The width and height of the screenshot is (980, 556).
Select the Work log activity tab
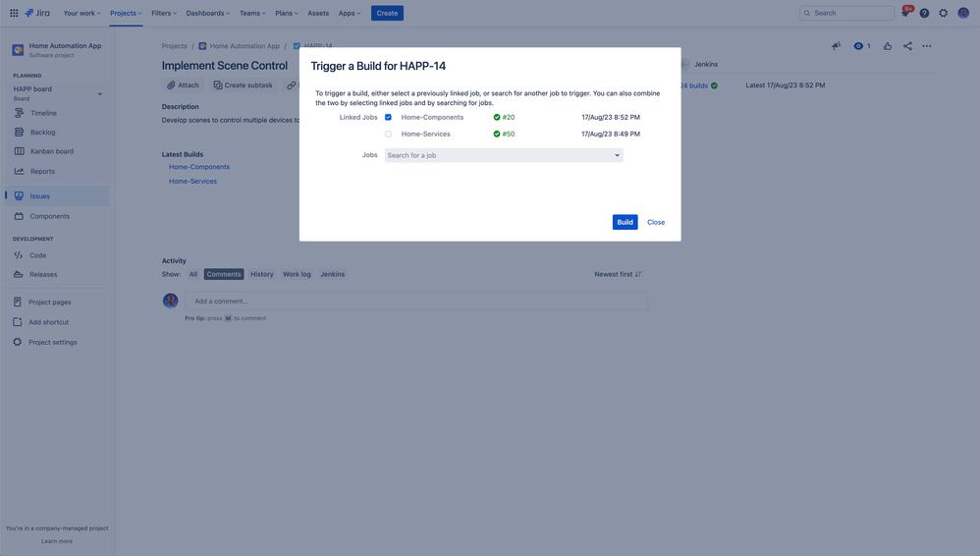pyautogui.click(x=297, y=274)
